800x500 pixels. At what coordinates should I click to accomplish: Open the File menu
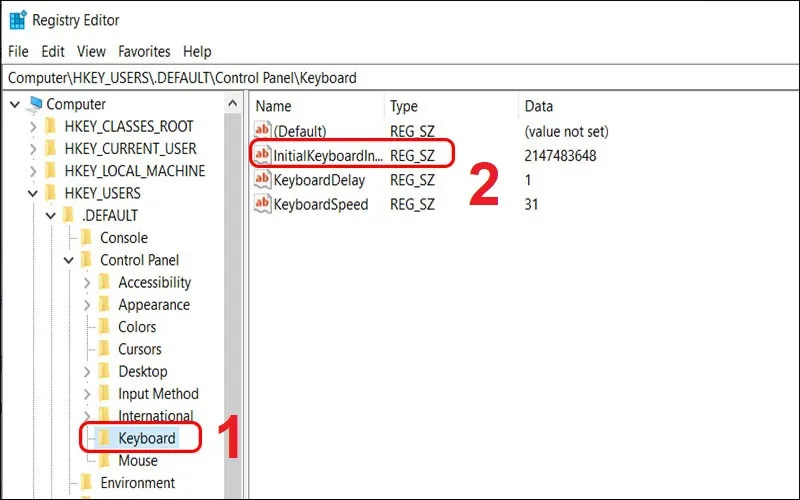click(x=20, y=51)
